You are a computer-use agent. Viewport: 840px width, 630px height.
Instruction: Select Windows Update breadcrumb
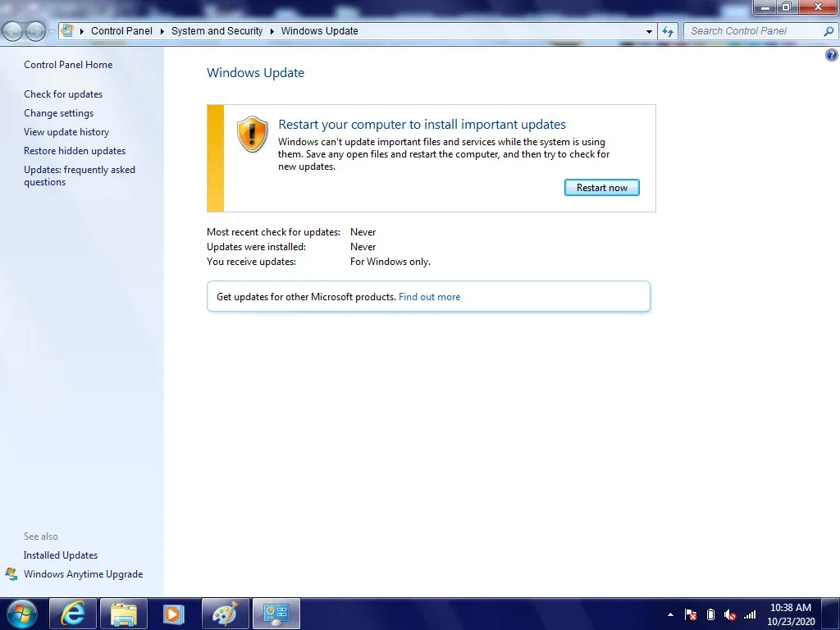tap(319, 31)
